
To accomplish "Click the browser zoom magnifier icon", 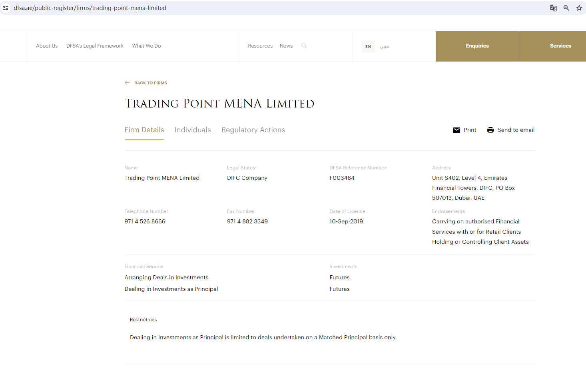I will pos(566,8).
